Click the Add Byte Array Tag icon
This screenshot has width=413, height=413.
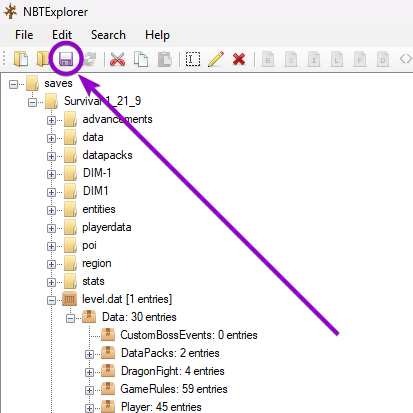coord(406,59)
